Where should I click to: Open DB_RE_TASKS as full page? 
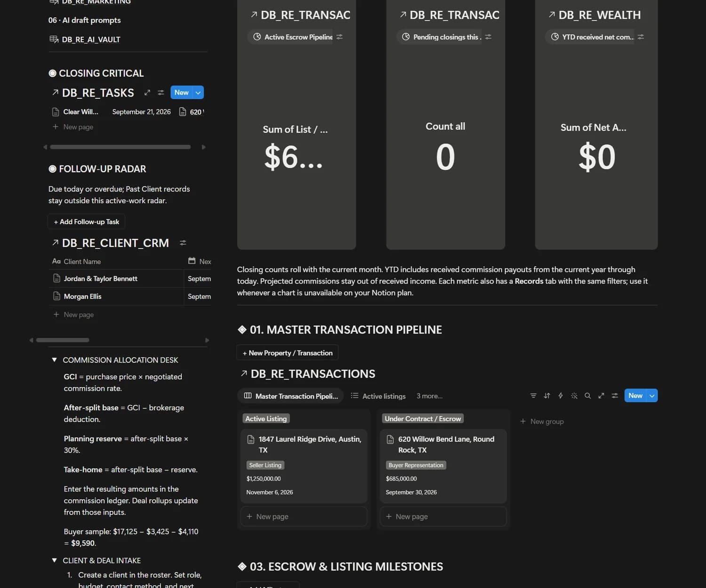point(147,93)
